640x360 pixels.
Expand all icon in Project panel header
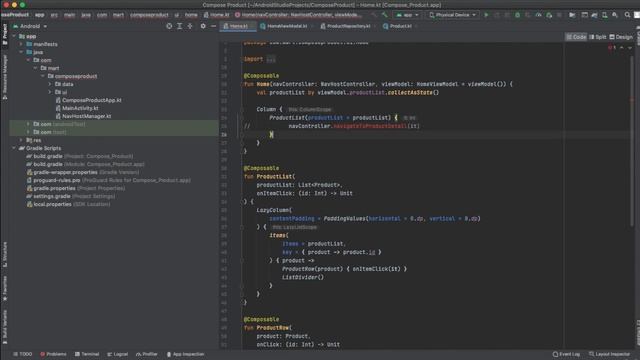(180, 26)
